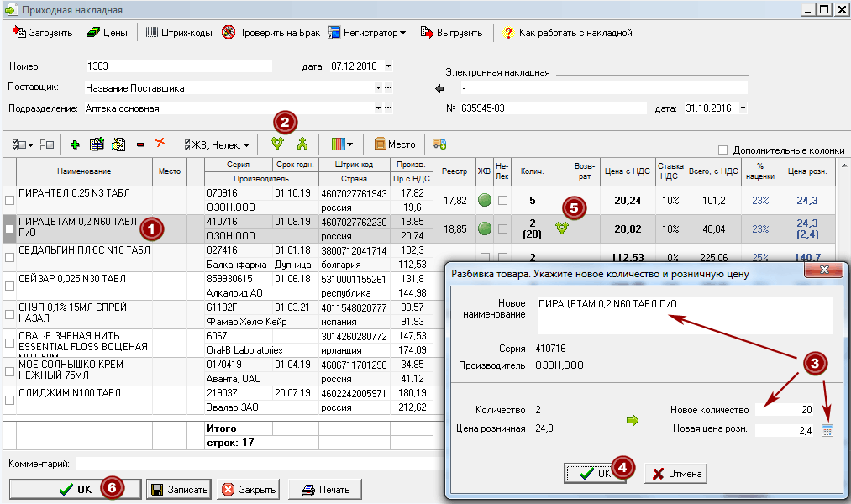Click the Закрыть (Close) button
The height and width of the screenshot is (504, 851).
[x=250, y=490]
